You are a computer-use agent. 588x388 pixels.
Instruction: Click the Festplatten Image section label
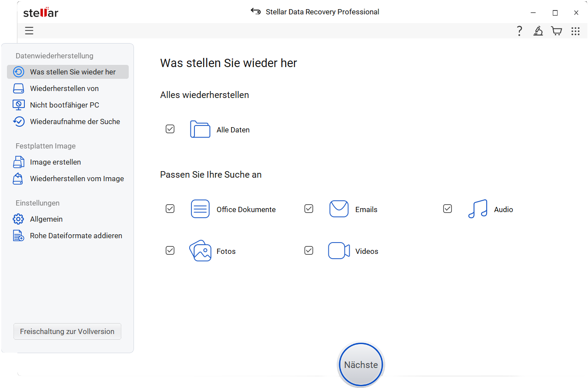coord(46,146)
